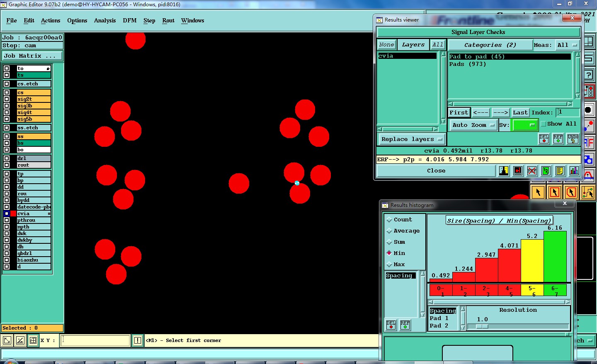
Task: Click the X Y coordinate input field
Action: pyautogui.click(x=95, y=340)
